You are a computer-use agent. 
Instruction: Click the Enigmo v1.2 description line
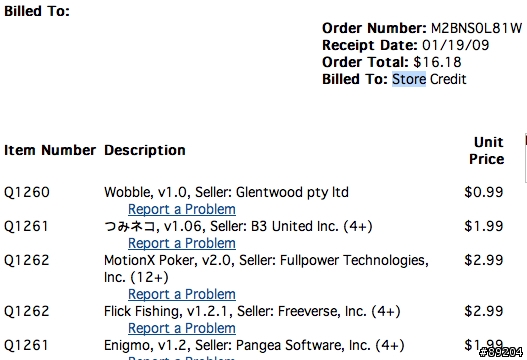click(254, 345)
